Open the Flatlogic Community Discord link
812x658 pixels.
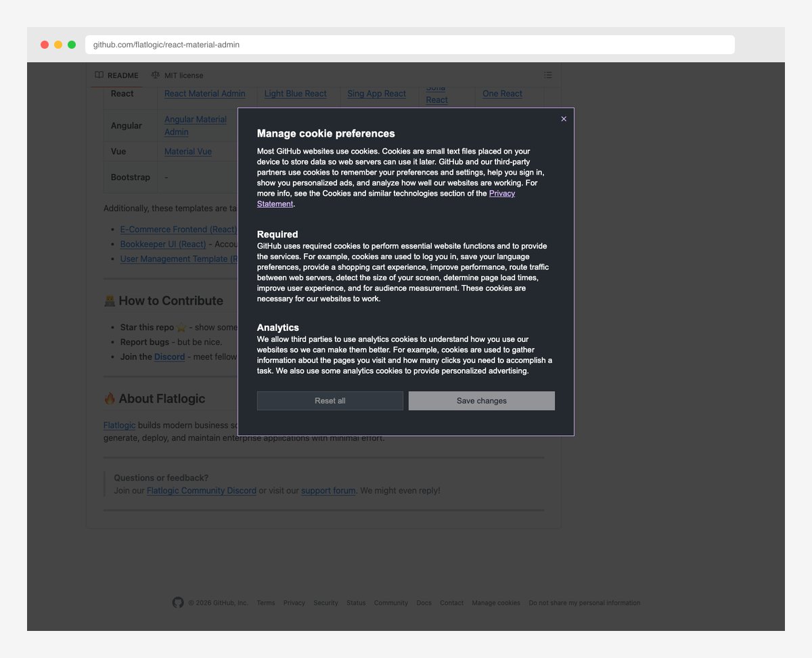[201, 490]
